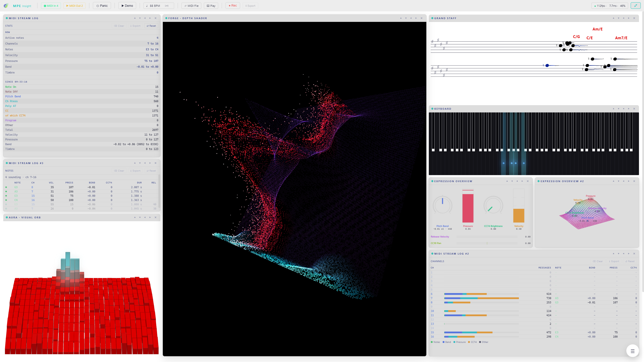Move Expression Overview panel down

tap(512, 181)
